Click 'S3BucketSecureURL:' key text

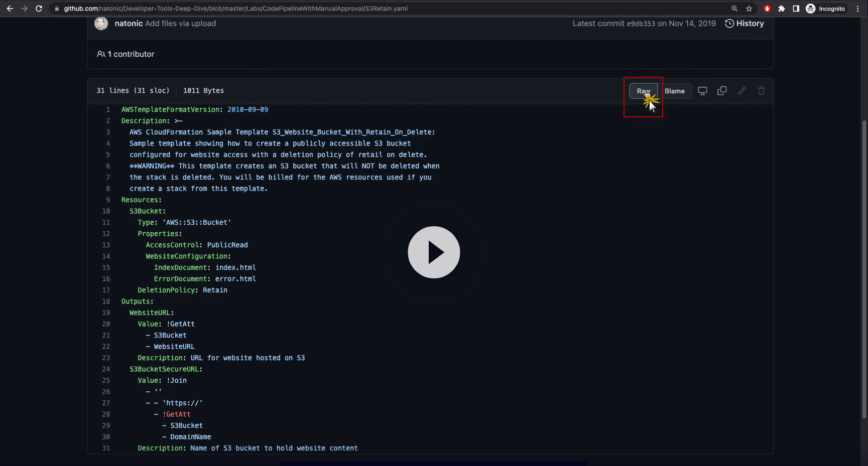point(166,369)
